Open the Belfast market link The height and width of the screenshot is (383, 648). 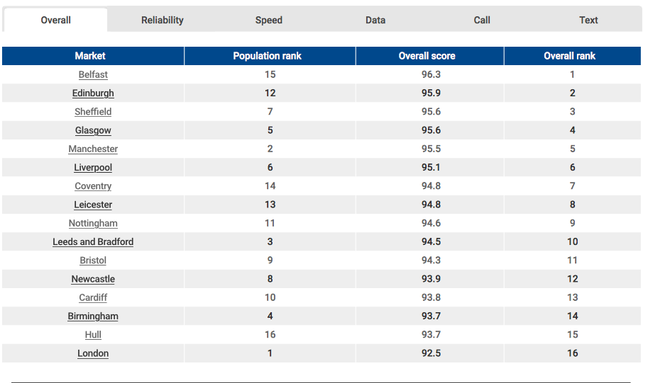coord(93,74)
